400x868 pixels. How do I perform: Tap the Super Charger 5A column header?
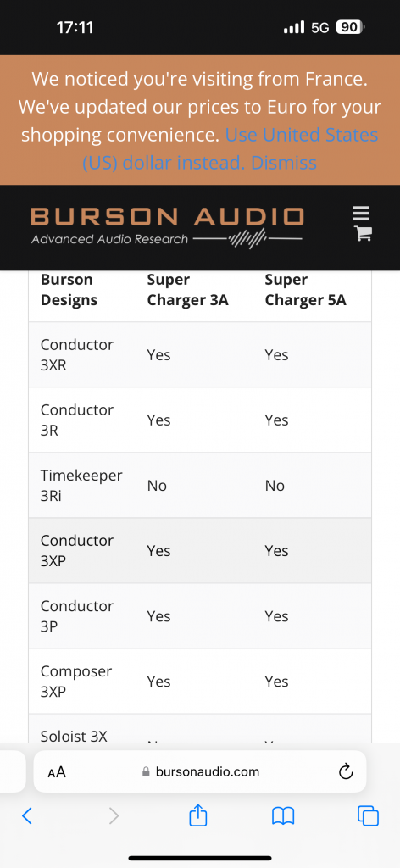pyautogui.click(x=305, y=290)
